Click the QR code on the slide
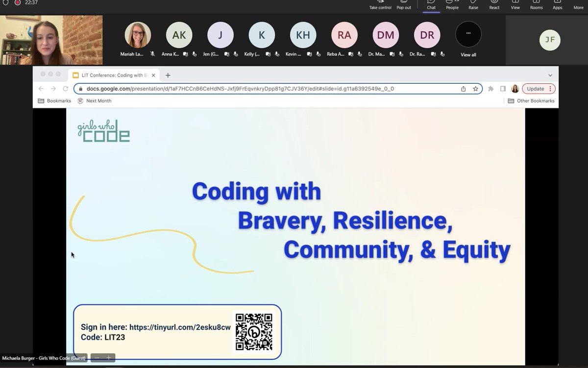Image resolution: width=588 pixels, height=368 pixels. pos(254,332)
